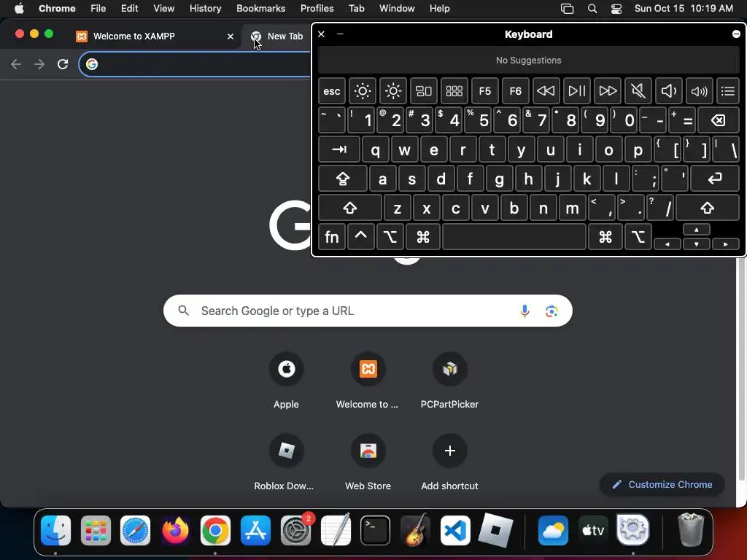This screenshot has height=560, width=747.
Task: Click the Customize Chrome button
Action: (662, 484)
